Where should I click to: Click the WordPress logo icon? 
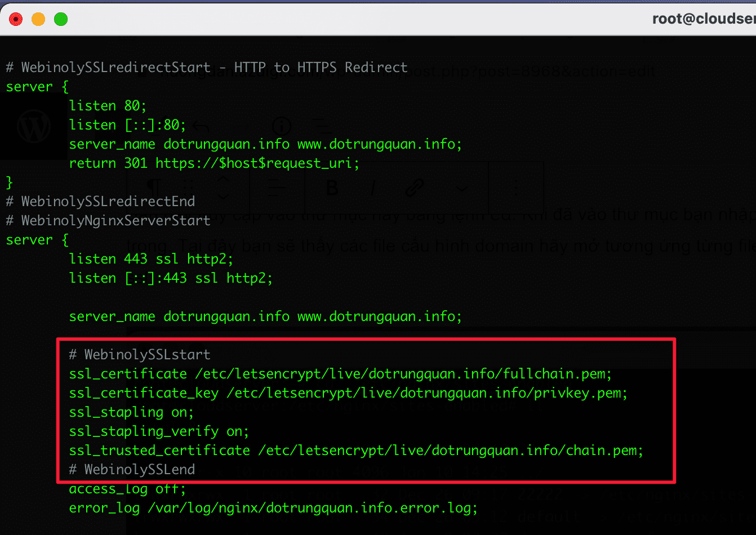coord(34,127)
